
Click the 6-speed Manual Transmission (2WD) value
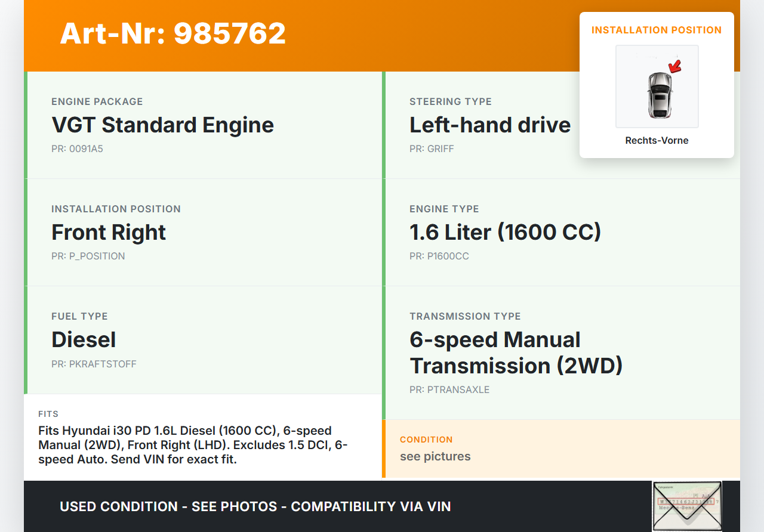click(x=516, y=352)
